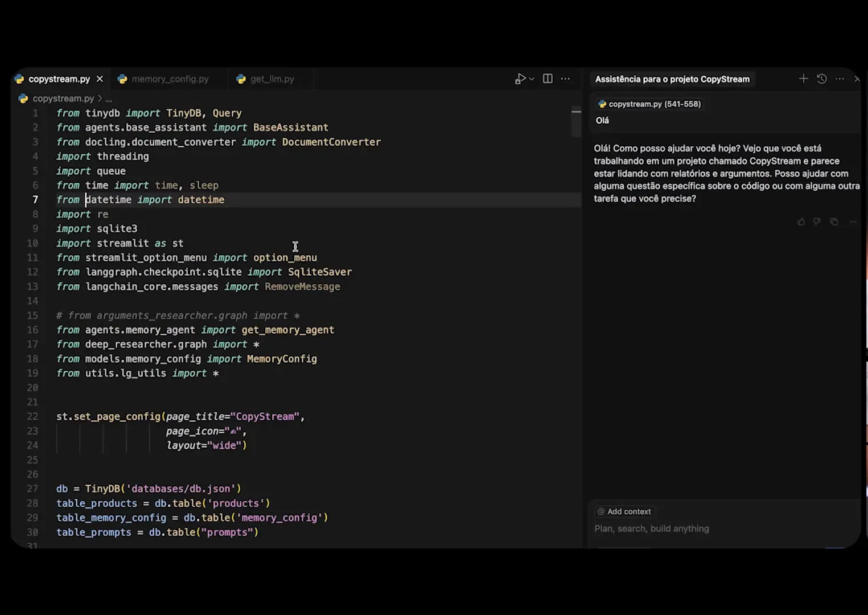Start a new chat with plus icon
Image resolution: width=868 pixels, height=615 pixels.
[803, 79]
